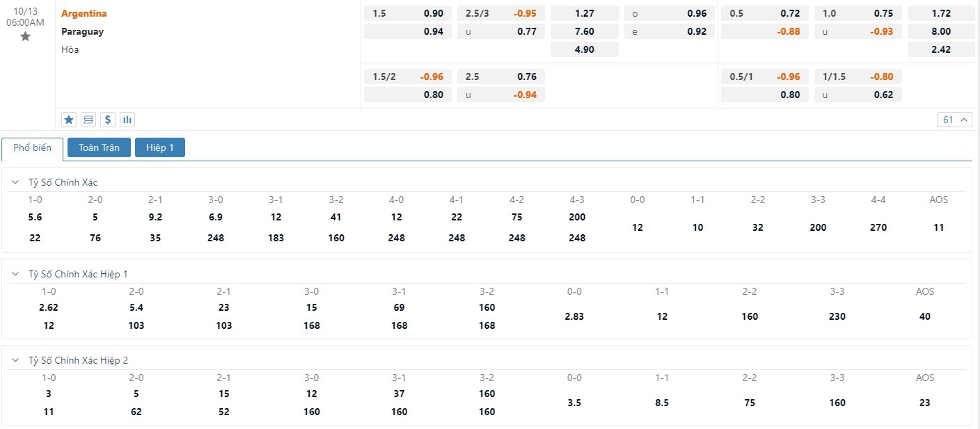The image size is (980, 429).
Task: Select the Phổ biến tab
Action: tap(32, 147)
